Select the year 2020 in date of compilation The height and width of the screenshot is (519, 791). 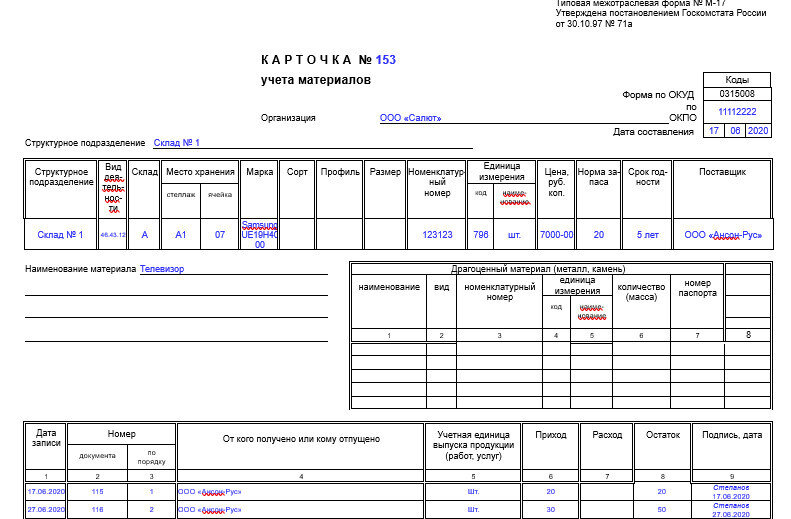(x=758, y=131)
